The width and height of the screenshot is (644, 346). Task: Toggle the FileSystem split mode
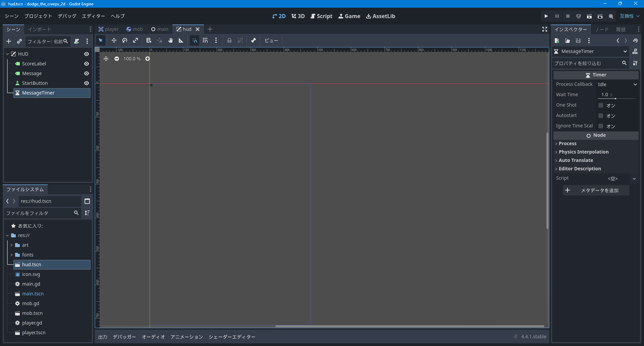coord(87,201)
